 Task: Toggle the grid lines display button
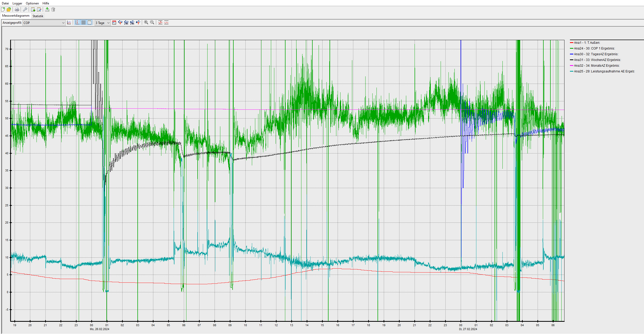(83, 23)
